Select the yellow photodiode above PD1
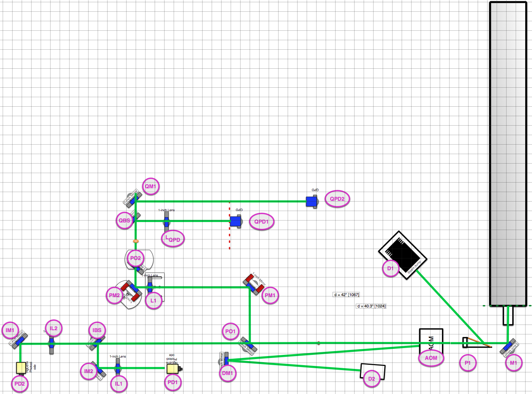 [x=173, y=368]
